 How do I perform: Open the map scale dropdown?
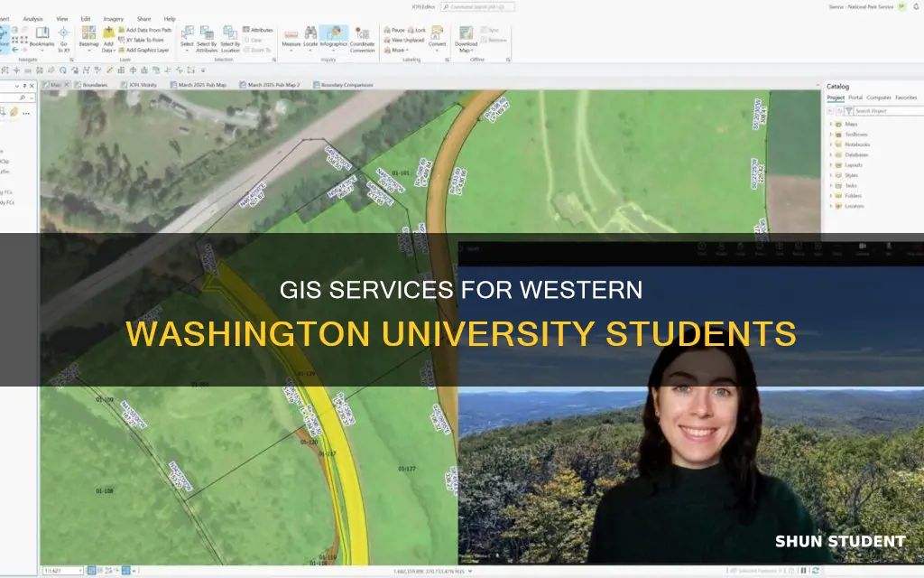[80, 571]
